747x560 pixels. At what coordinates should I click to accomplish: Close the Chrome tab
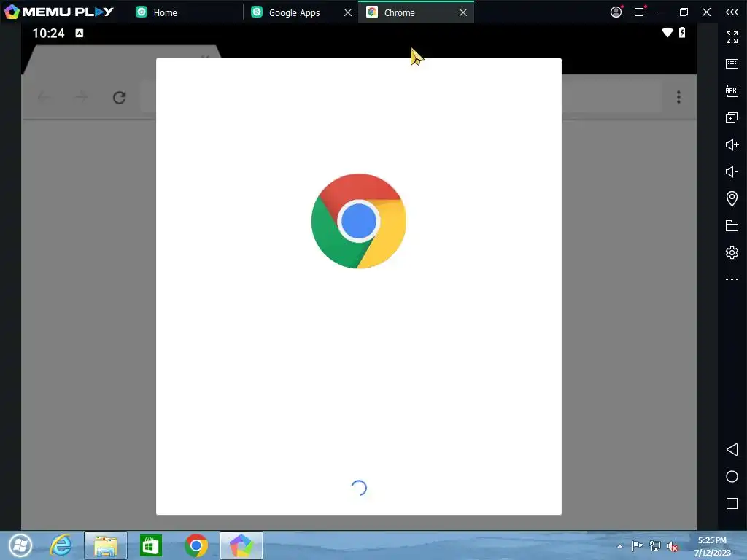[463, 12]
